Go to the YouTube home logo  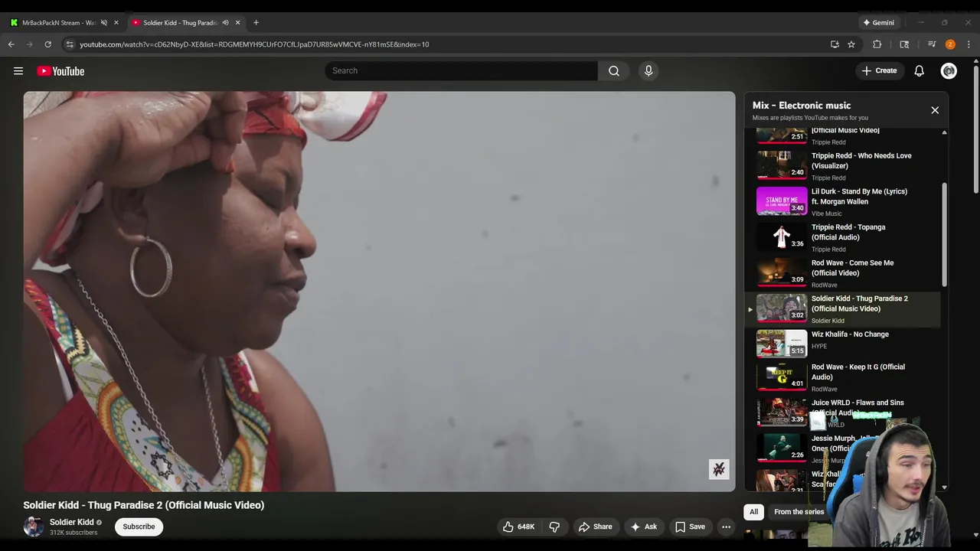(60, 71)
